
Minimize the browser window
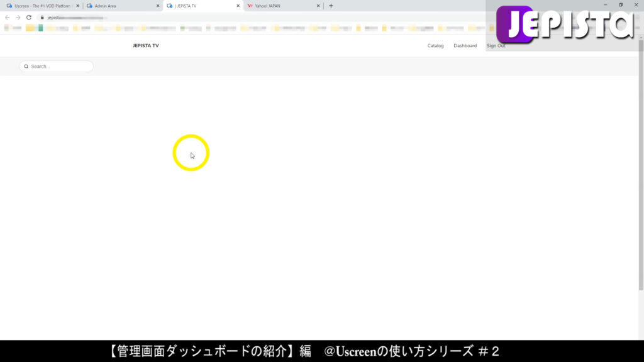pyautogui.click(x=605, y=5)
